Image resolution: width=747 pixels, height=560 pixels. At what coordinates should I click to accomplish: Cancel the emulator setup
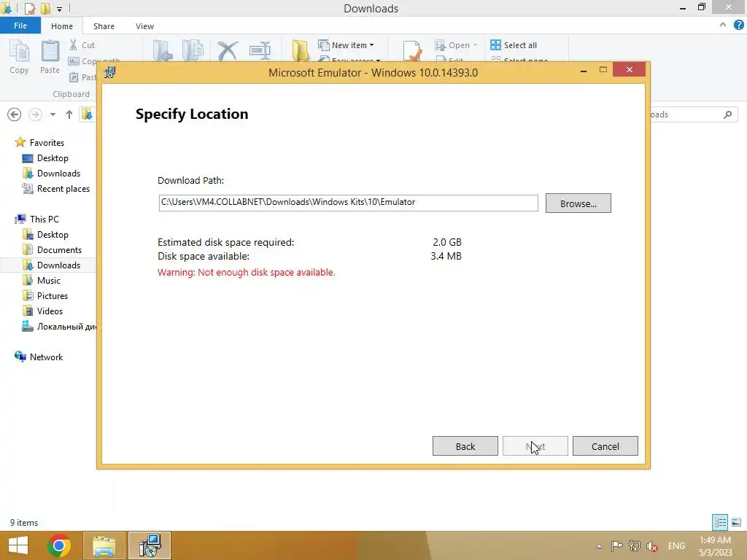tap(605, 446)
